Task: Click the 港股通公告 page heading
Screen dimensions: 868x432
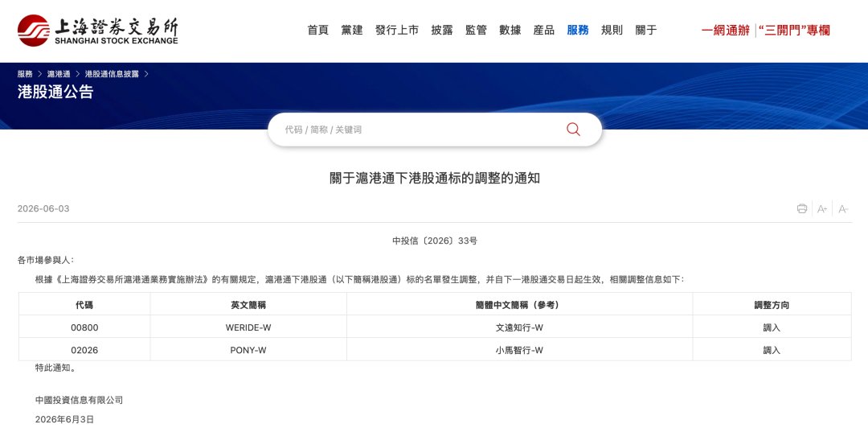Action: point(55,92)
